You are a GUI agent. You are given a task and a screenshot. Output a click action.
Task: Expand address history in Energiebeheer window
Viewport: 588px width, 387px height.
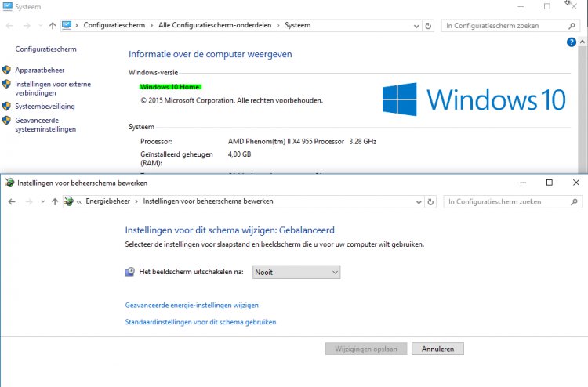click(419, 201)
